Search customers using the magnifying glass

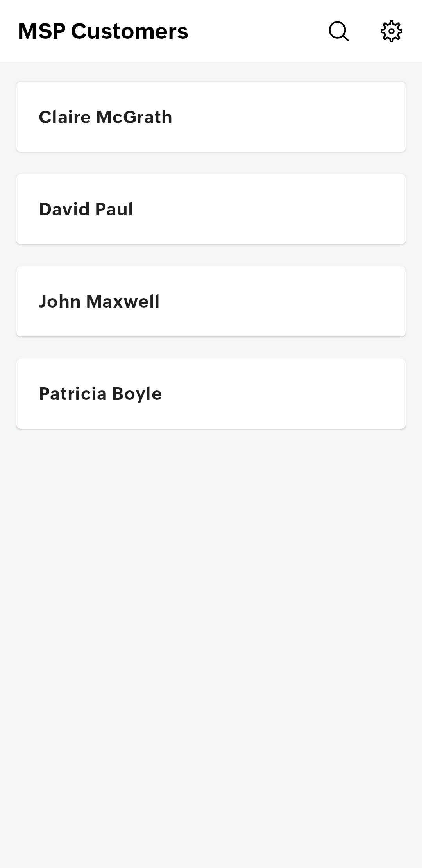tap(338, 31)
